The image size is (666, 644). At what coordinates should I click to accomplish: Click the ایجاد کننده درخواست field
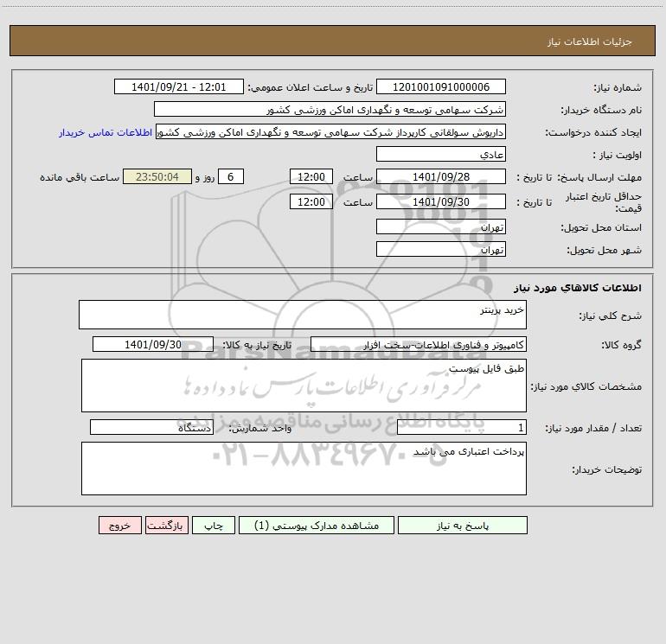click(x=331, y=132)
